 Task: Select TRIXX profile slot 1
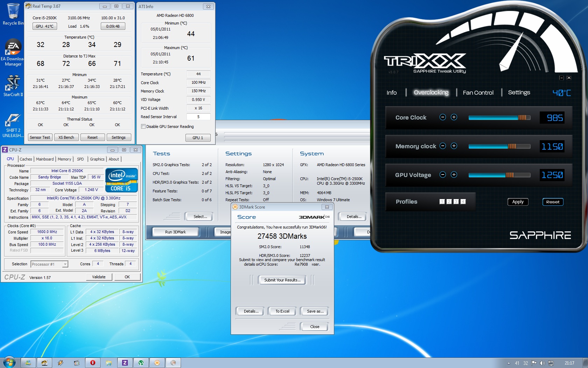[442, 202]
